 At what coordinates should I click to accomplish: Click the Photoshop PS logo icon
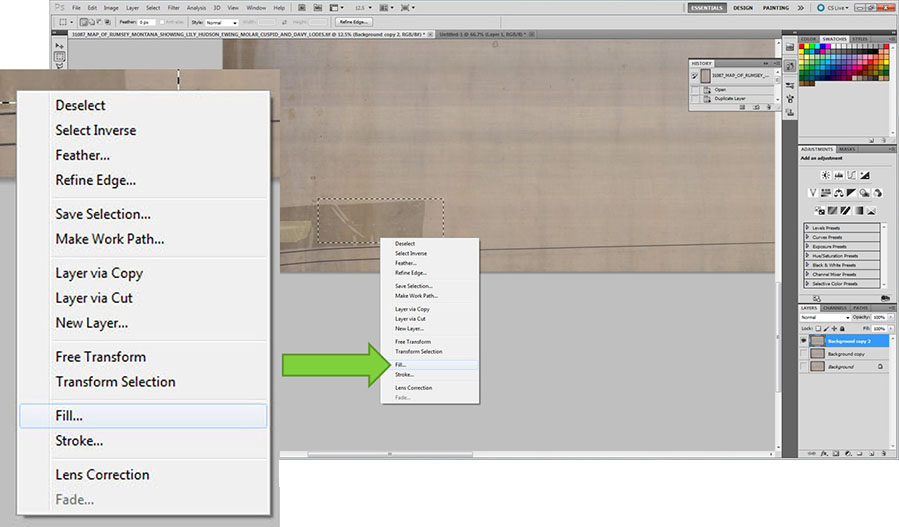point(60,8)
